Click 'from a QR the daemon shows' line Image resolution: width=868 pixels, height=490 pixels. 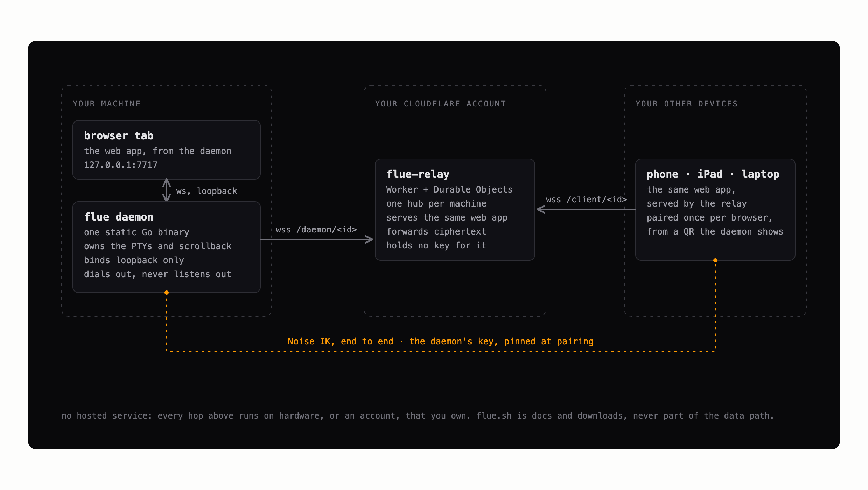(x=715, y=232)
